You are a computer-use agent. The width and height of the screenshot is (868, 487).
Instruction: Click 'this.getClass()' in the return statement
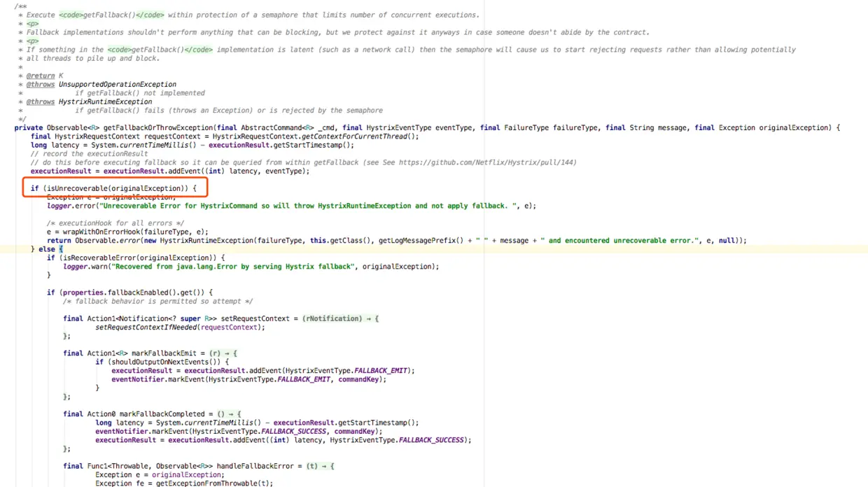342,241
